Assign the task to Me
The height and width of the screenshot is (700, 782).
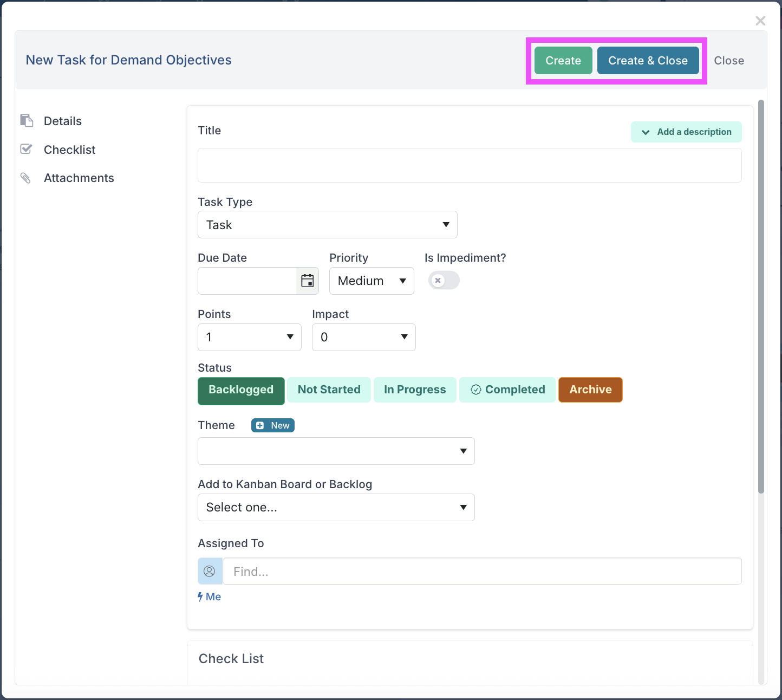(210, 597)
